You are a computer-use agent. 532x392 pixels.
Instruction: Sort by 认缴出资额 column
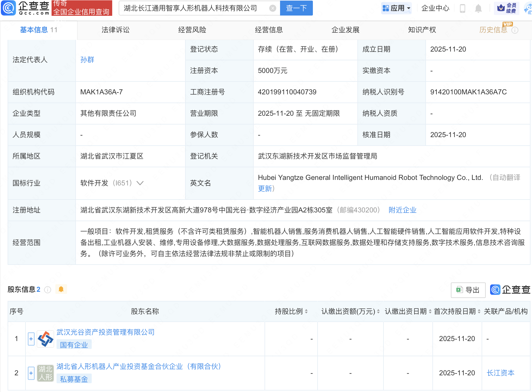[x=378, y=311]
